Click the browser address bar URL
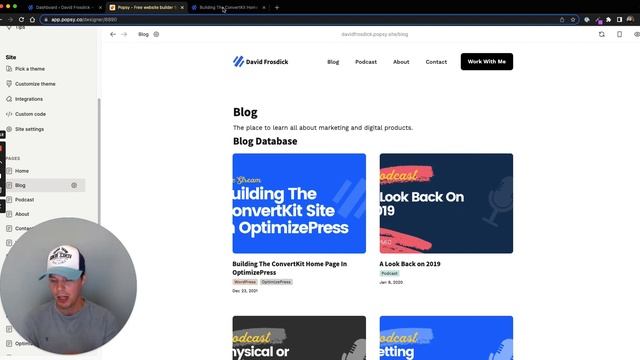640x360 pixels. tap(84, 19)
